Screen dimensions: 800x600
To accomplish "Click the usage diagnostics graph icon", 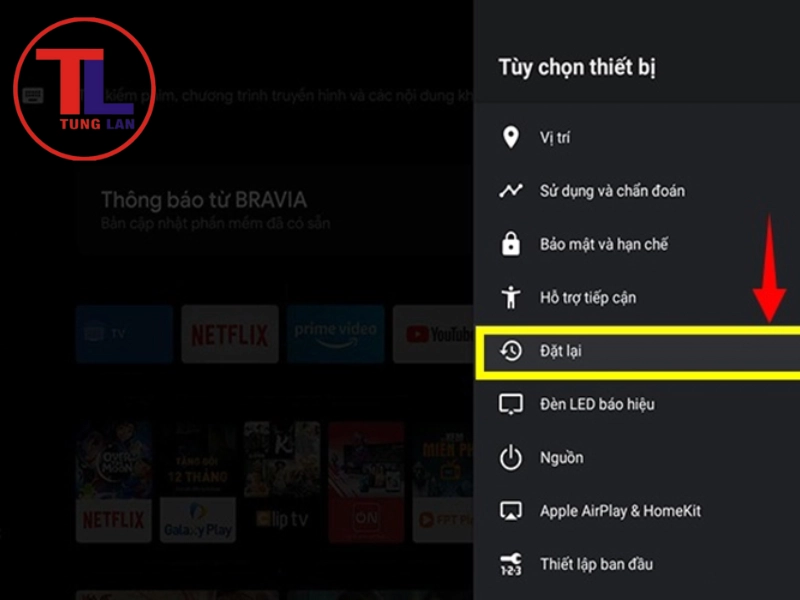I will point(511,191).
